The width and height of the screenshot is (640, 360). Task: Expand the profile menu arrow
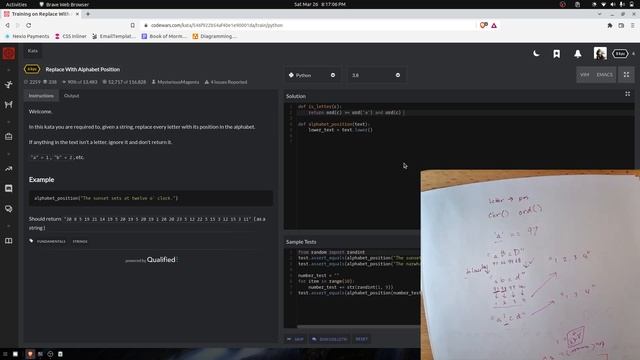coord(633,53)
